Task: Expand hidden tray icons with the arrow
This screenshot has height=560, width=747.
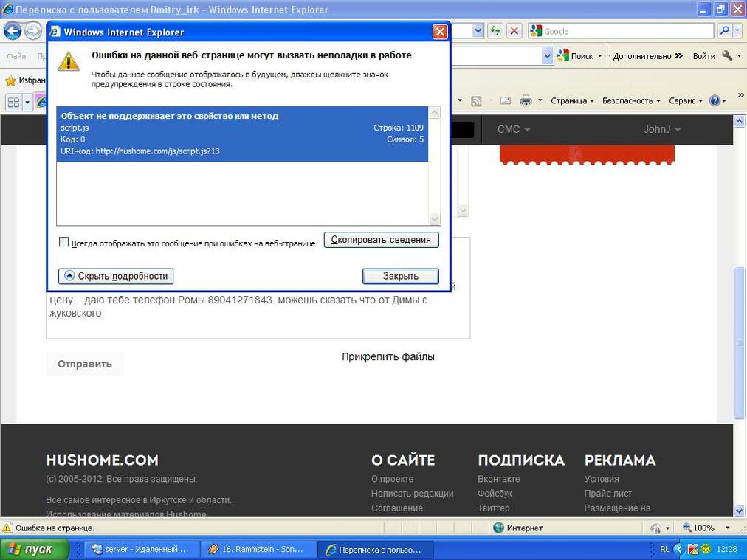Action: pyautogui.click(x=680, y=549)
